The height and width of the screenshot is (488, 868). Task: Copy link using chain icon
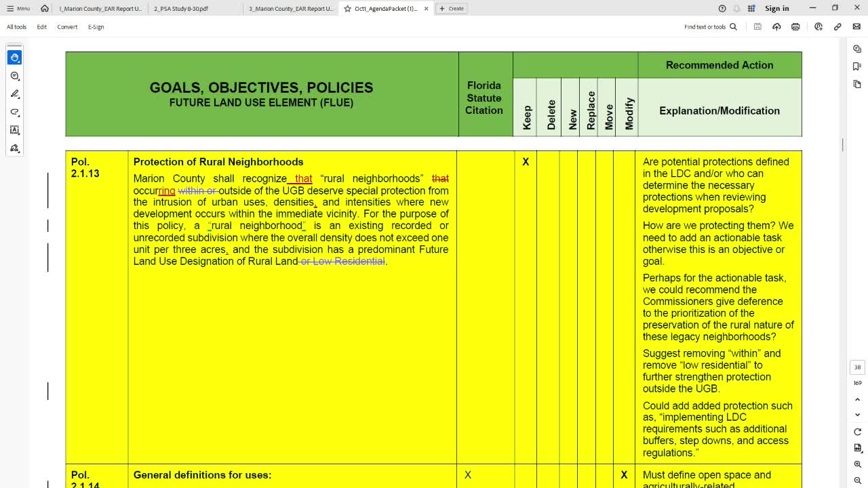click(x=837, y=27)
